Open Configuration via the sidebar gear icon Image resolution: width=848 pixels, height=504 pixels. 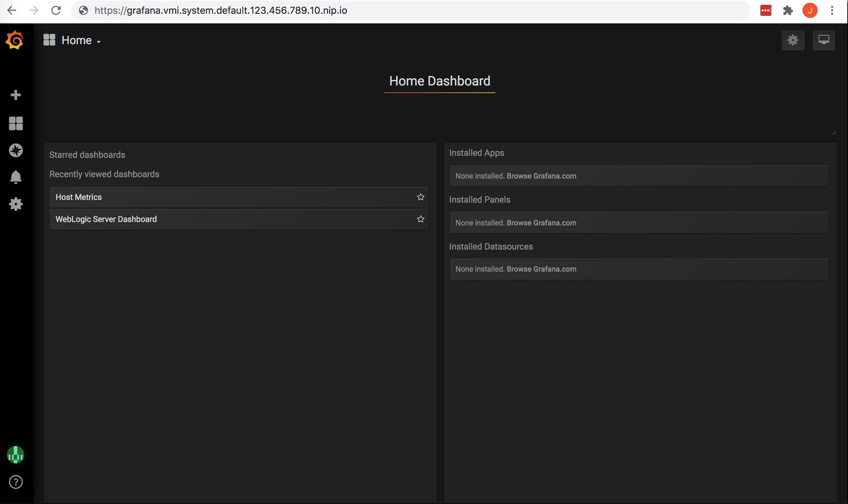pyautogui.click(x=16, y=204)
